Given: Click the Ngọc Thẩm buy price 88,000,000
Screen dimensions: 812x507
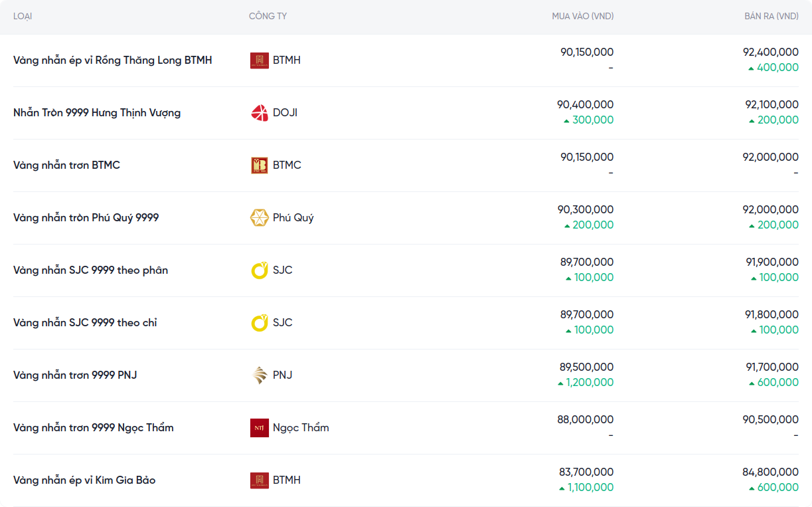Looking at the screenshot, I should pos(586,419).
